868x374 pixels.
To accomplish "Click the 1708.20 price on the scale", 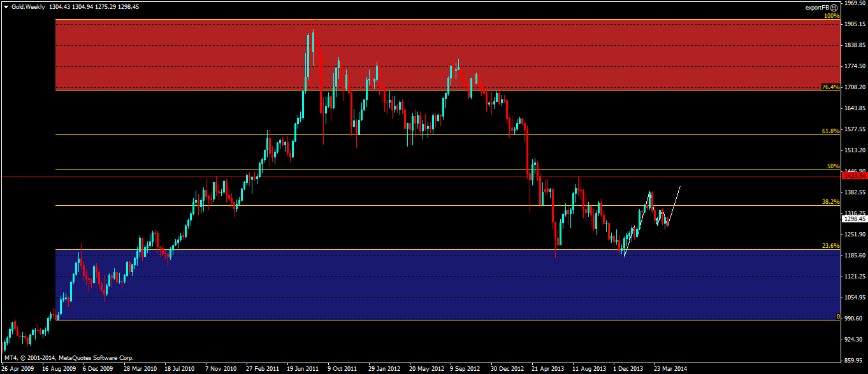I will pyautogui.click(x=854, y=87).
